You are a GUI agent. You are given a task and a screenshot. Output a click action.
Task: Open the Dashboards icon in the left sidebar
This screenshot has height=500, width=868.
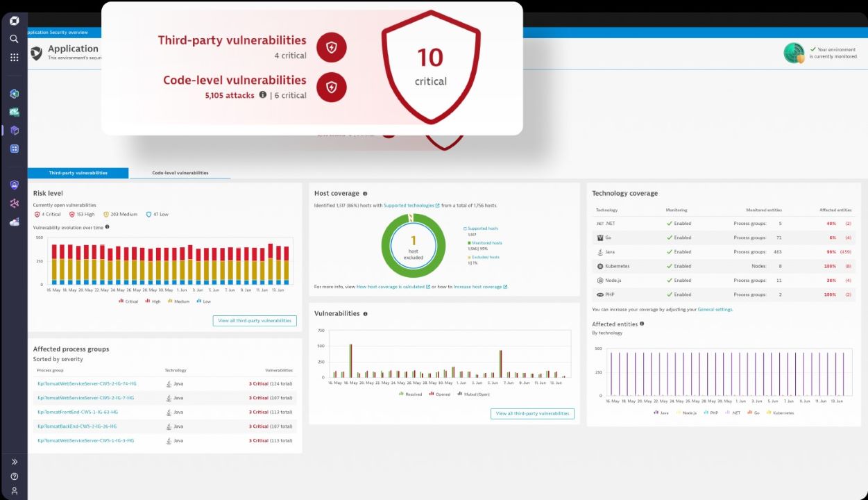click(14, 148)
